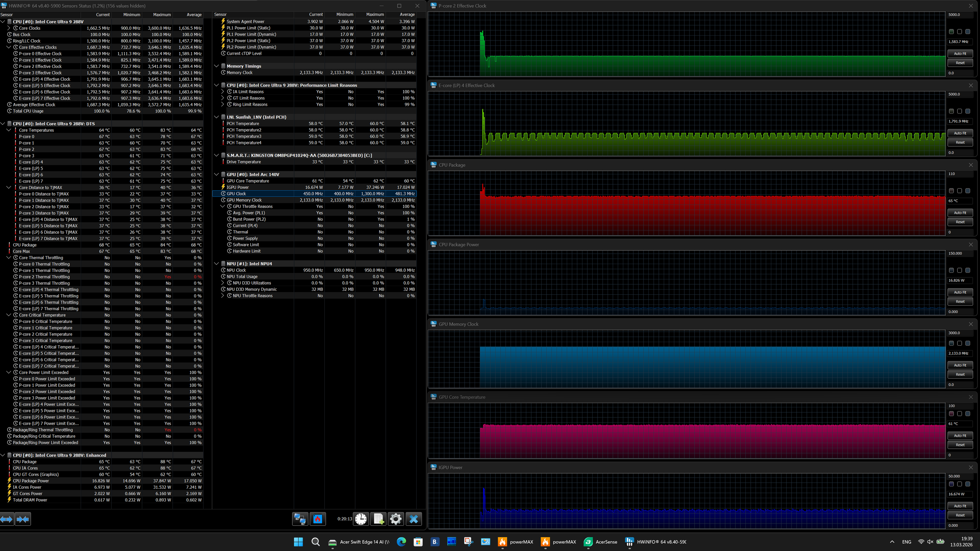
Task: Collapse the GPU [#0]: Intel Arc 140V section
Action: click(x=217, y=175)
